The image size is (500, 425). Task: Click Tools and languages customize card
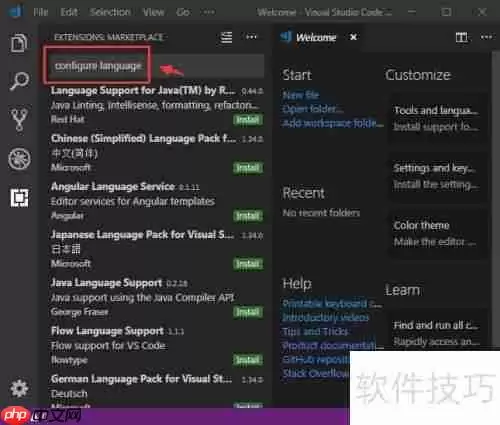[x=437, y=118]
